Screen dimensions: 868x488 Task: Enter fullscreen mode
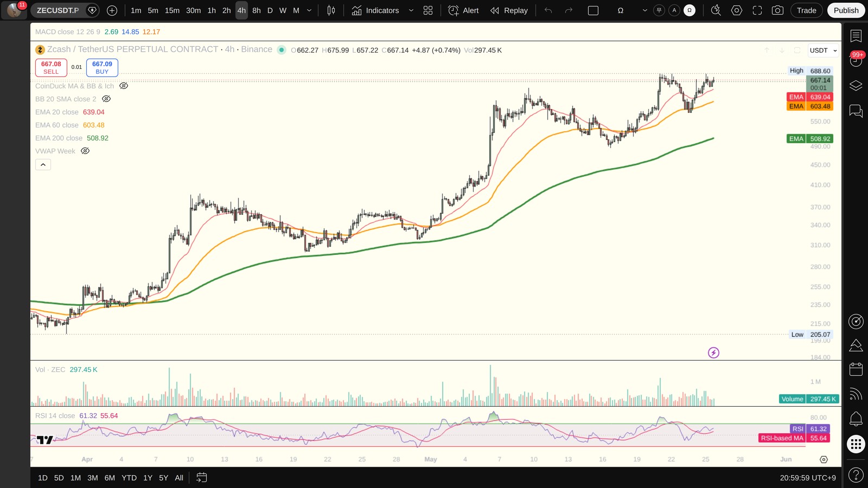pos(757,10)
